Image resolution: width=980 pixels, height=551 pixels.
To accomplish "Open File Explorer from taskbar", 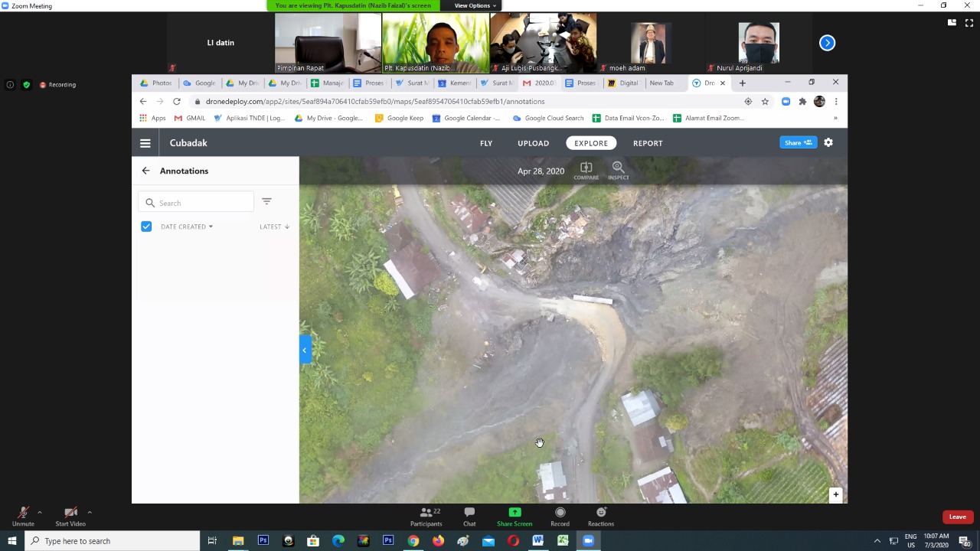I will [x=238, y=541].
